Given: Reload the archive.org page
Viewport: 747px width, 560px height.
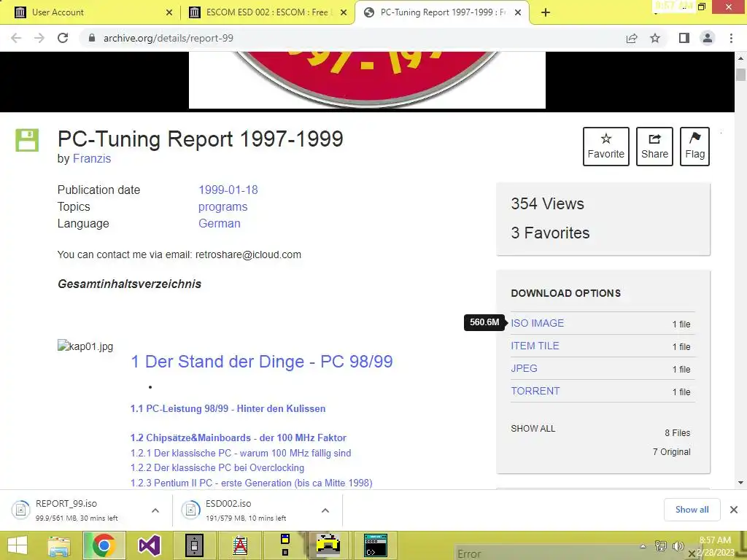Looking at the screenshot, I should tap(63, 38).
